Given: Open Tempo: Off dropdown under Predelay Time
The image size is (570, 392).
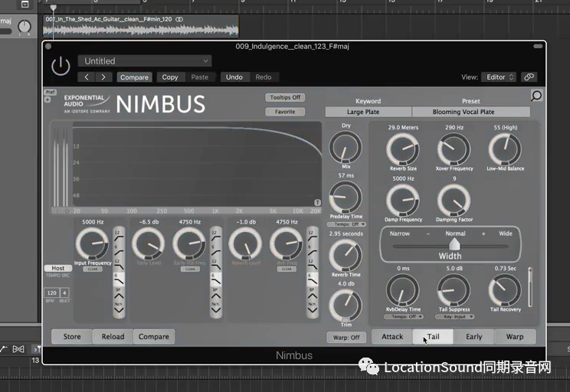Looking at the screenshot, I should [x=346, y=224].
